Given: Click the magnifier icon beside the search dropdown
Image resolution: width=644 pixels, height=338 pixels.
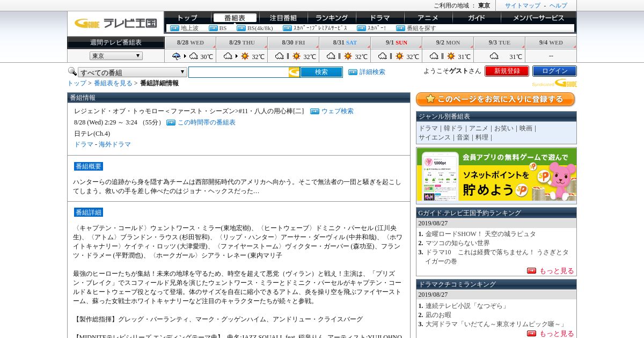Looking at the screenshot, I should (72, 71).
